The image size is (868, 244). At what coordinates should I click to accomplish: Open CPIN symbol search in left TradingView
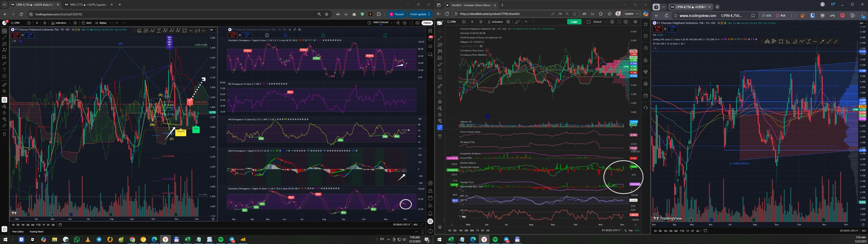click(x=15, y=23)
